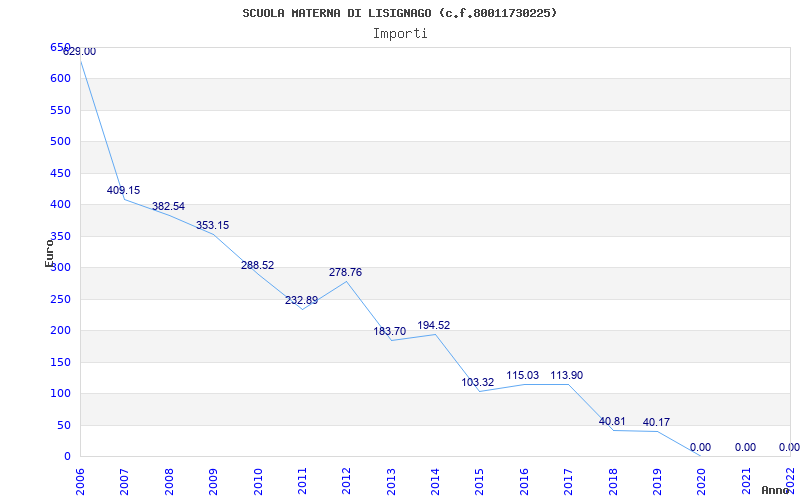Click the 629.00 data label
The image size is (800, 500).
click(79, 52)
